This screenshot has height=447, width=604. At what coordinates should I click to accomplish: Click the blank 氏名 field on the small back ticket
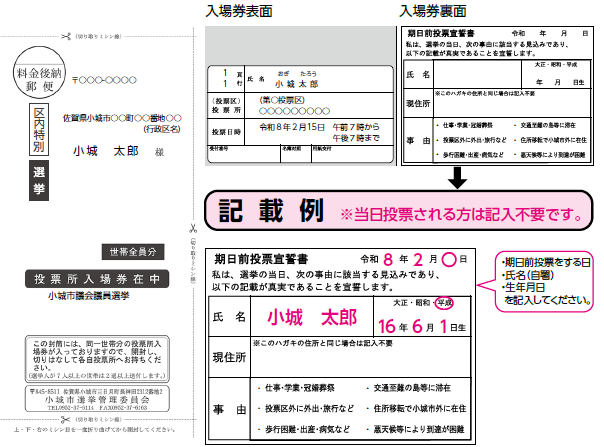pyautogui.click(x=477, y=74)
